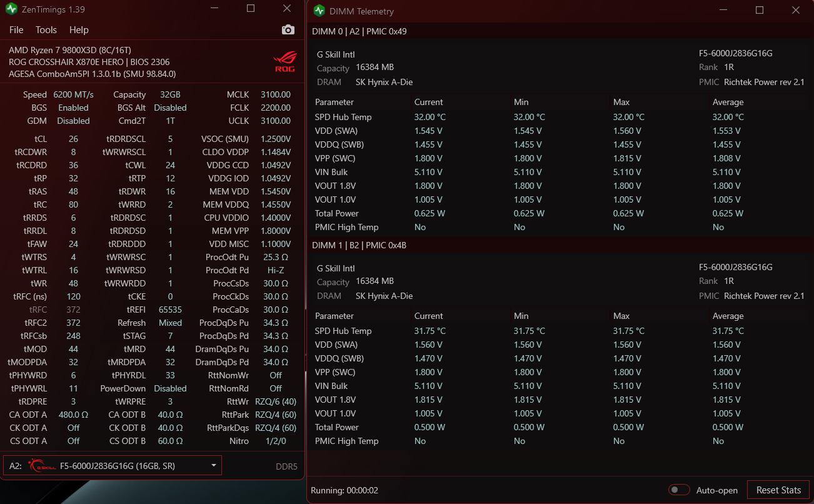This screenshot has width=814, height=504.
Task: Click "SK Hynix A-Die" in the DIMM 1 panel
Action: click(384, 296)
